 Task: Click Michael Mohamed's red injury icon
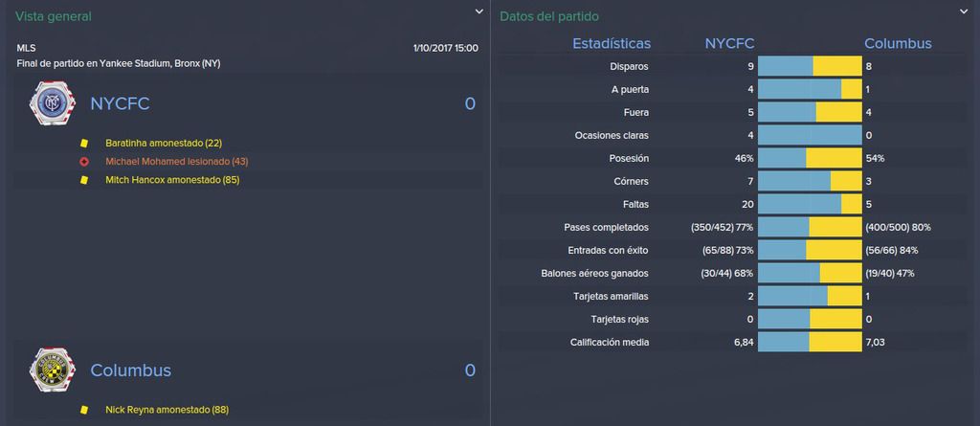(84, 162)
